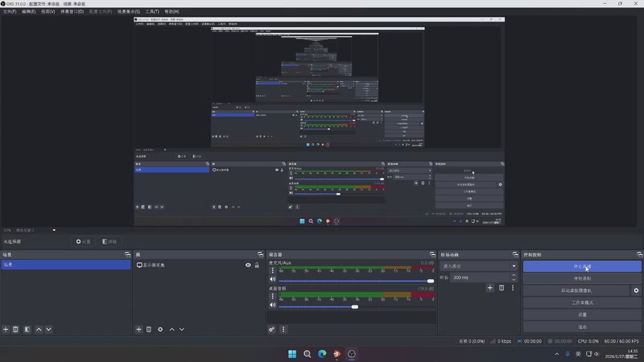Viewport: 644px width, 362px height.
Task: Switch to OBS icon on taskbar
Action: pyautogui.click(x=352, y=354)
